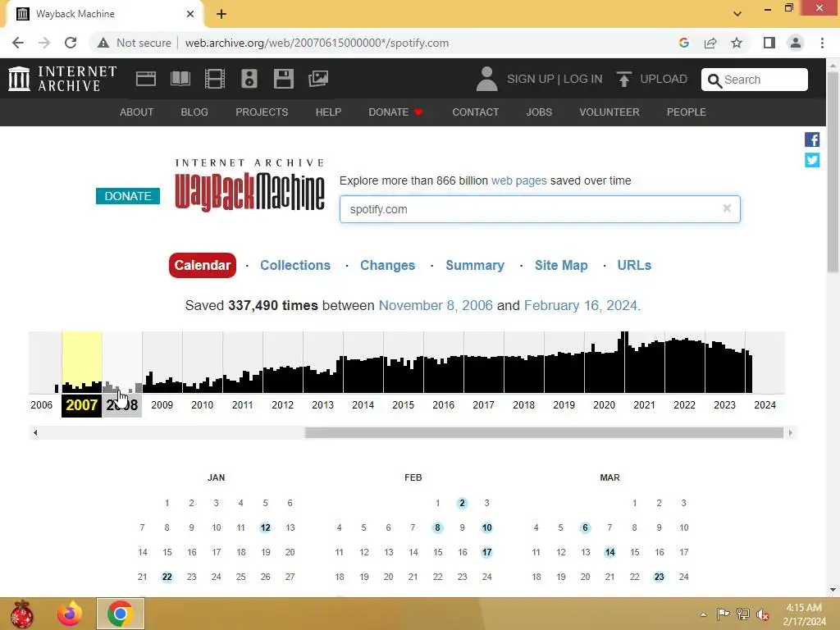Select year 2015 on timeline

403,405
